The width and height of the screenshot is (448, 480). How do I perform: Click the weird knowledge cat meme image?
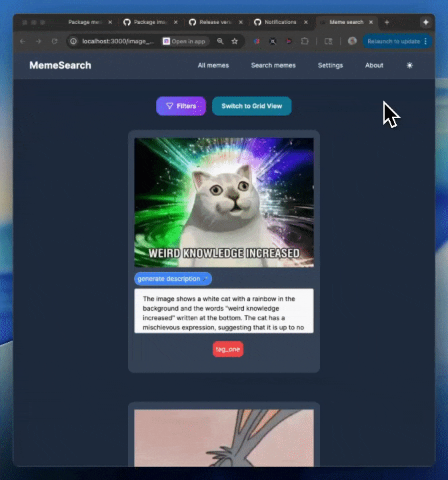pyautogui.click(x=223, y=202)
